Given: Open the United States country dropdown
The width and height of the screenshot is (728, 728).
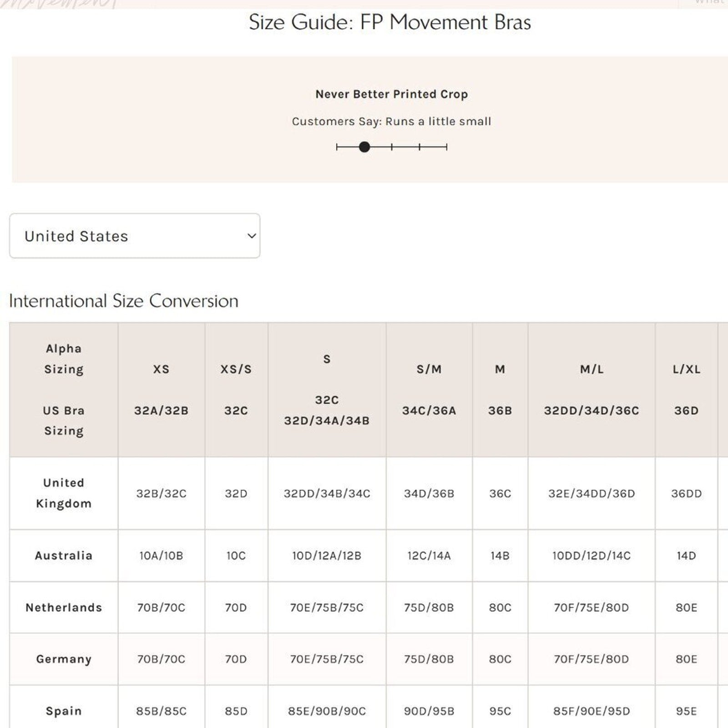Looking at the screenshot, I should coord(134,236).
